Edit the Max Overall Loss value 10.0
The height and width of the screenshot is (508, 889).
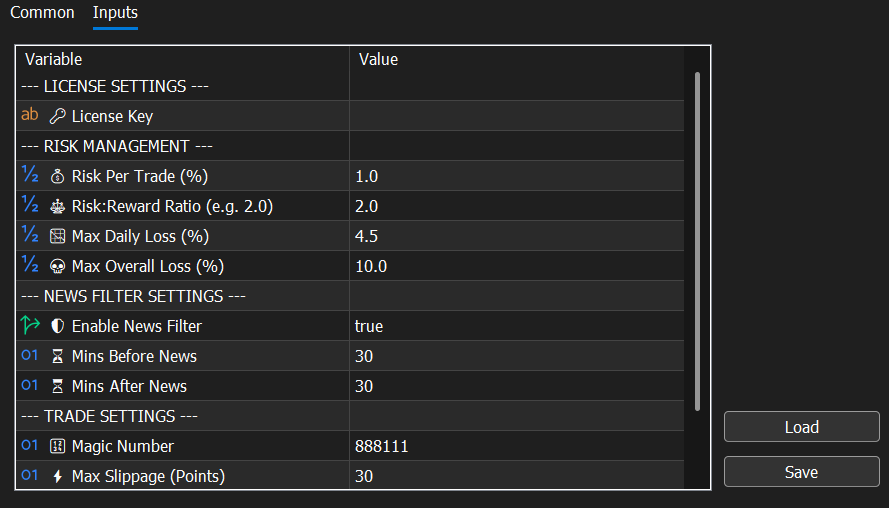click(x=517, y=266)
